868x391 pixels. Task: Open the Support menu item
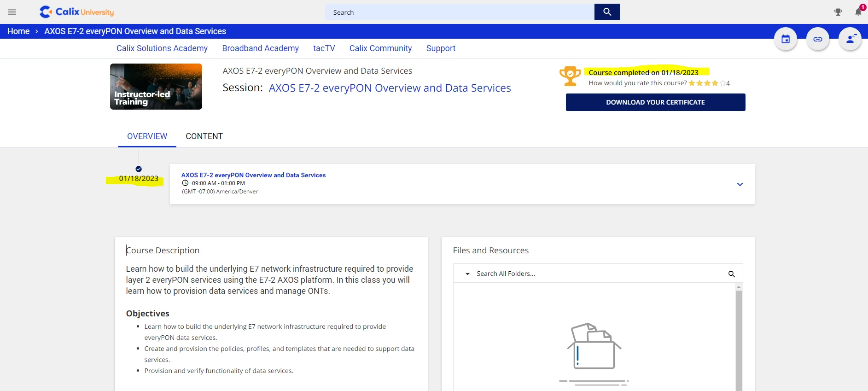click(x=441, y=48)
